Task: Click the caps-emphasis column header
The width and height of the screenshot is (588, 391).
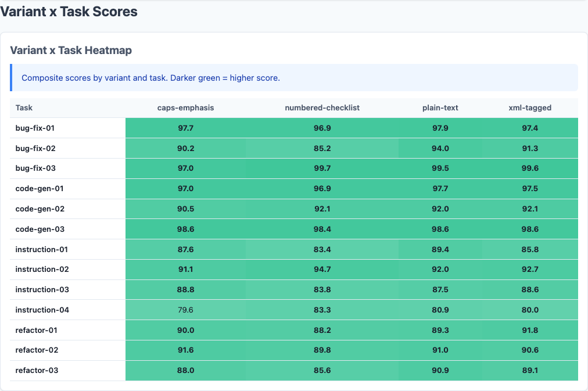Action: click(185, 107)
